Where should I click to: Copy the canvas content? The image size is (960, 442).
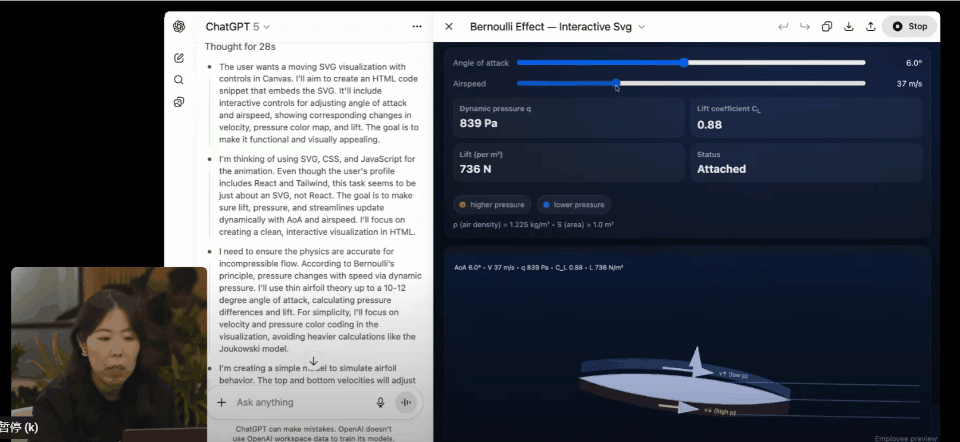click(827, 27)
